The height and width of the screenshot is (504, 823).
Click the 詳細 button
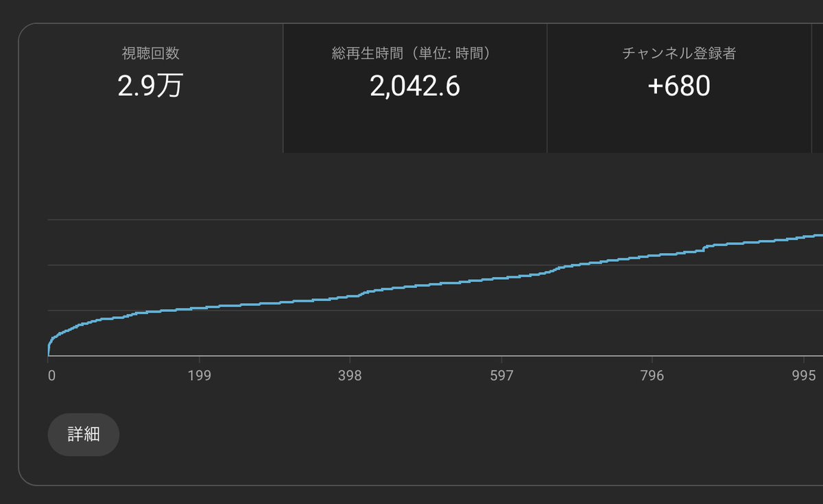pos(84,434)
